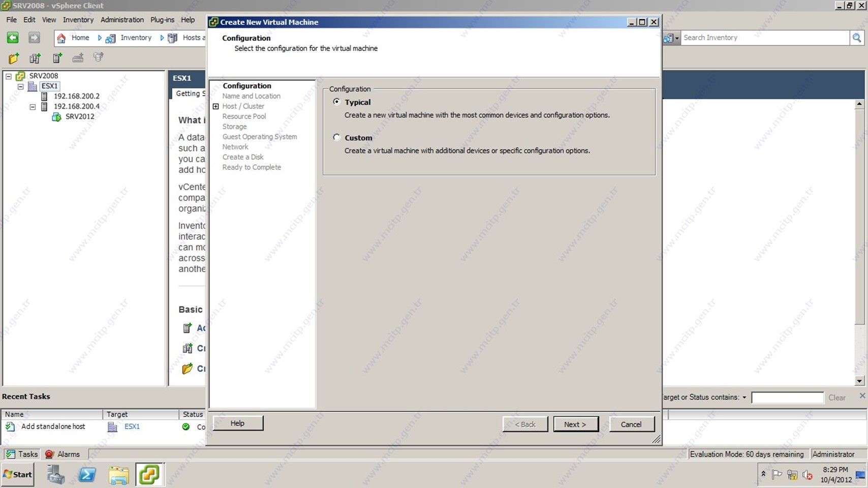The image size is (868, 488).
Task: Click the green completed status icon
Action: click(x=186, y=426)
